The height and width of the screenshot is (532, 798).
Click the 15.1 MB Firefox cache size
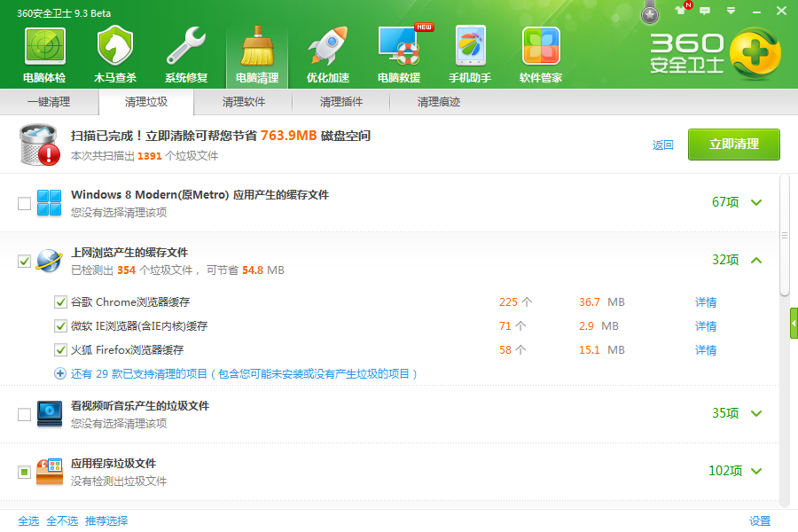pos(601,349)
